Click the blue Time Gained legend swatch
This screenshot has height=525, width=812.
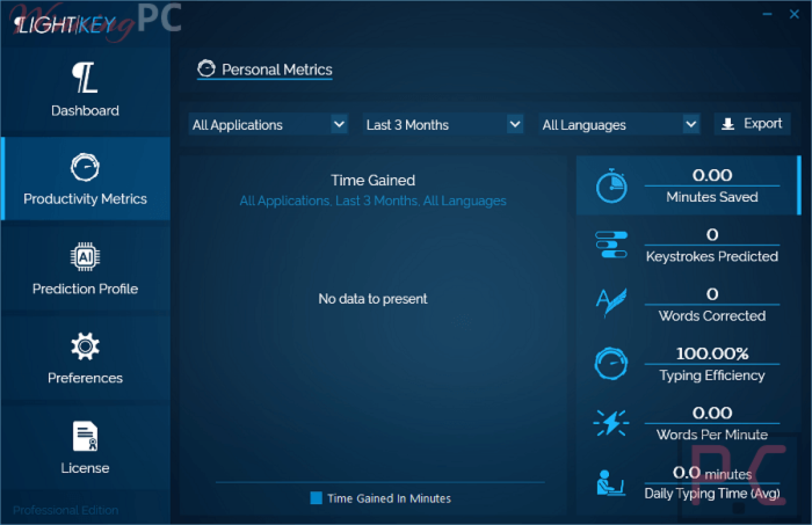point(316,498)
